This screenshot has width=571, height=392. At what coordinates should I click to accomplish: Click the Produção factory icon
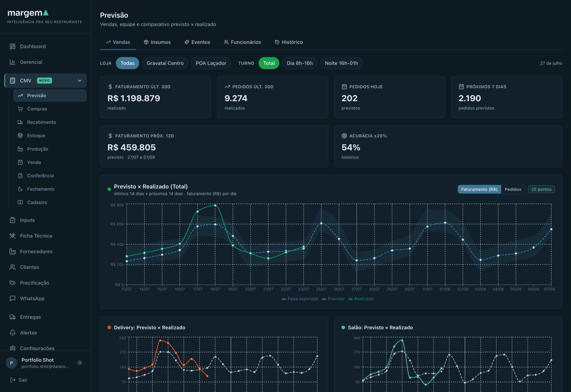click(20, 149)
